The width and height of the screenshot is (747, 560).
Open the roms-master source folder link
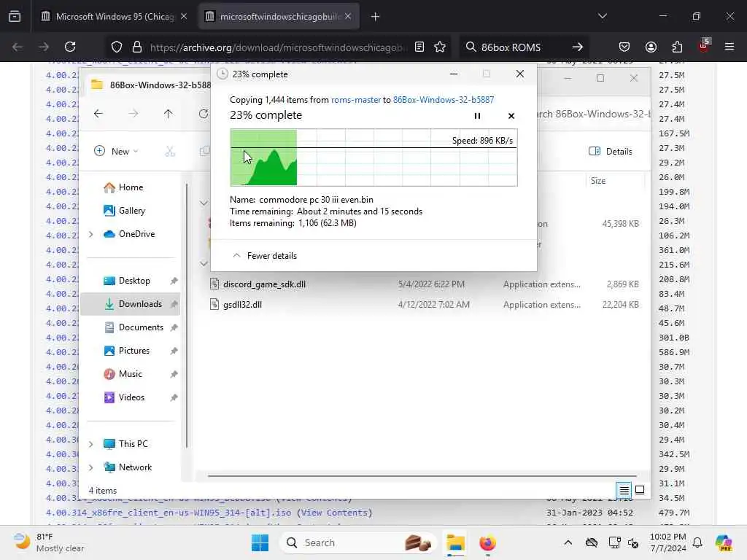click(x=356, y=99)
